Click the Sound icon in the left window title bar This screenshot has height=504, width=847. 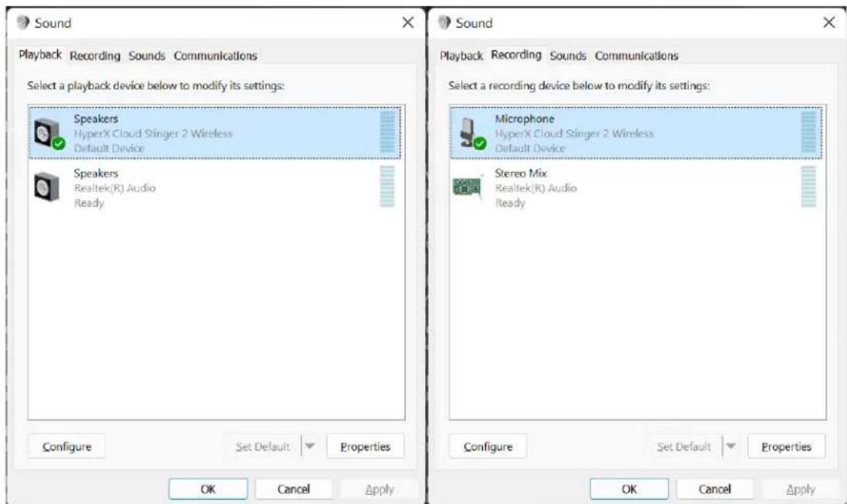point(22,23)
